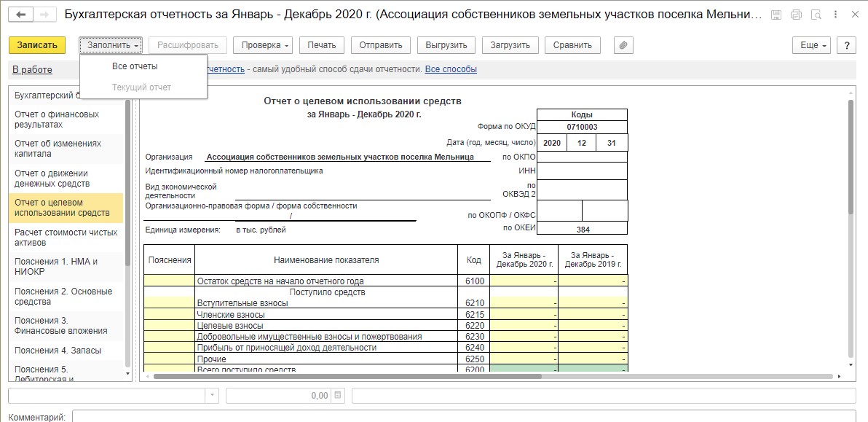Click the section list vertical scrollbar
868x422 pixels.
(128, 183)
